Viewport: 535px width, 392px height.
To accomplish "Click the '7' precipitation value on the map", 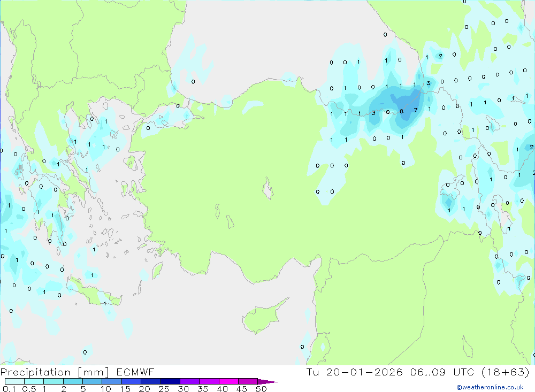I will pos(416,110).
